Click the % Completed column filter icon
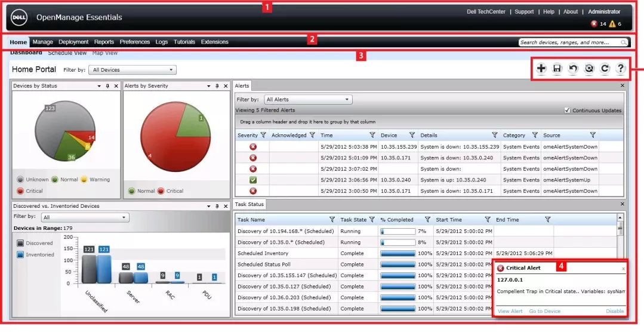644x332 pixels. tap(427, 220)
